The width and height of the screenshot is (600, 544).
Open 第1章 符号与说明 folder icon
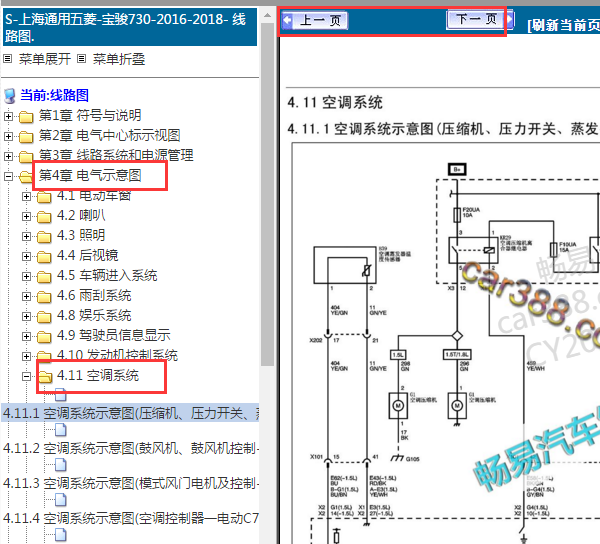point(26,117)
